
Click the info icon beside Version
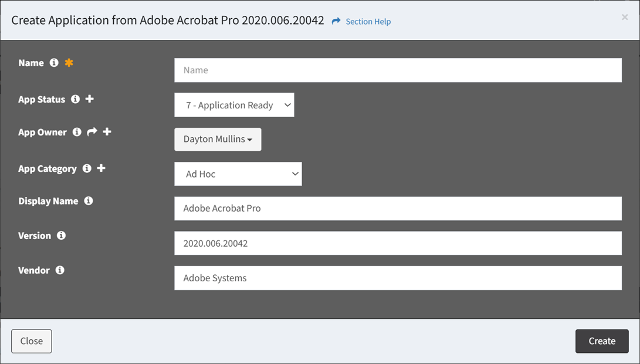[61, 235]
